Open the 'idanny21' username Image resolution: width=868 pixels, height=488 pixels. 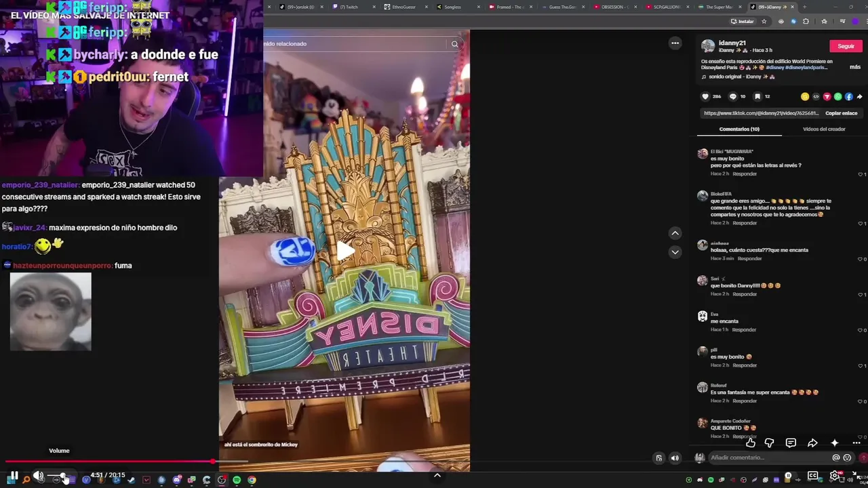(x=732, y=43)
